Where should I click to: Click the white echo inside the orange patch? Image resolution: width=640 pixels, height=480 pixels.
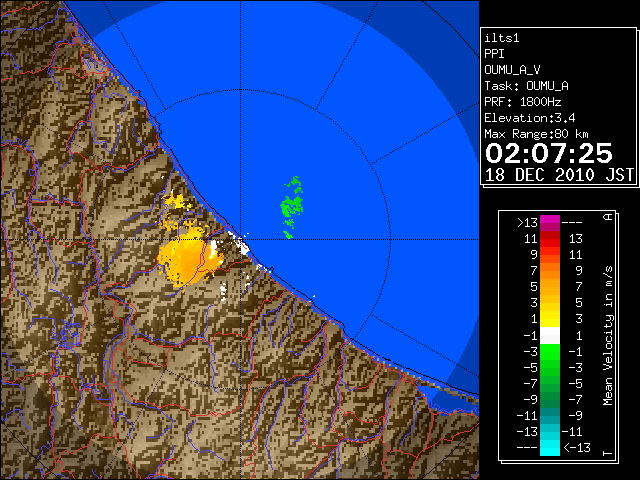(x=213, y=249)
